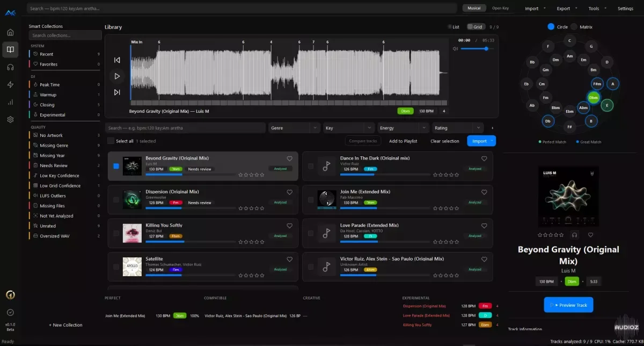This screenshot has height=346, width=644.
Task: Check the Dispersion (Original Mix) checkbox
Action: 116,199
